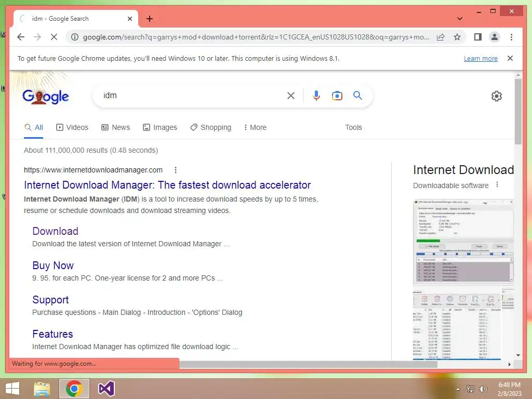The height and width of the screenshot is (399, 532).
Task: Open the Chrome profile avatar
Action: [495, 37]
